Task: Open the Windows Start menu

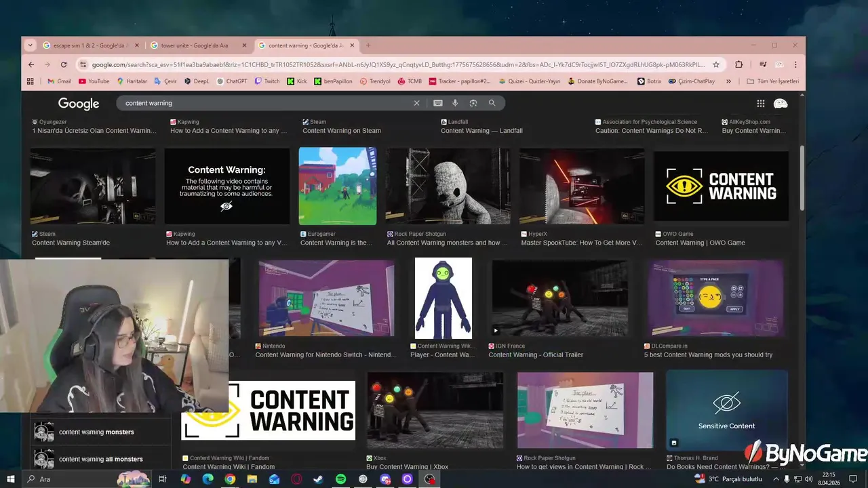Action: (x=10, y=479)
